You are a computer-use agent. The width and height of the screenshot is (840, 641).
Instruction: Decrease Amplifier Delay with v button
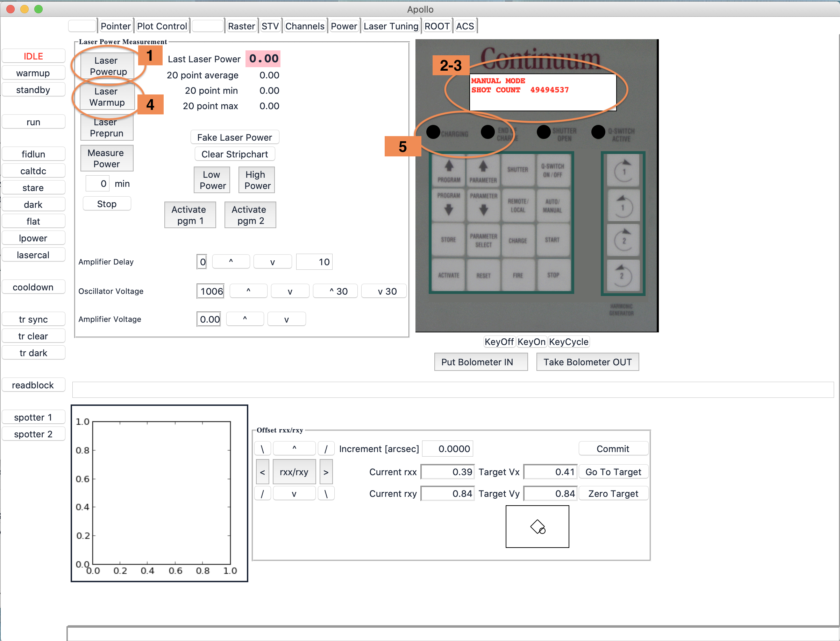click(273, 262)
